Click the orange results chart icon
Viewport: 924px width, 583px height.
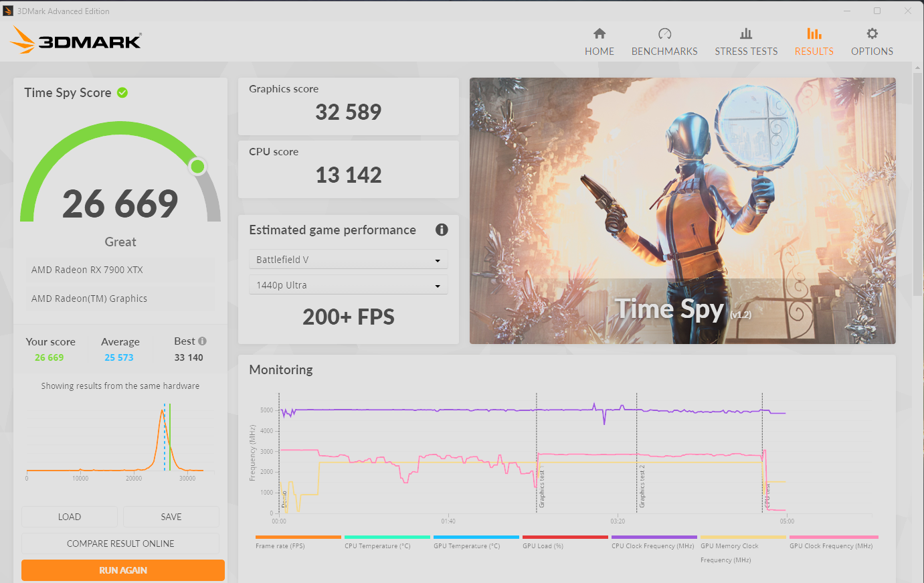[x=814, y=33]
